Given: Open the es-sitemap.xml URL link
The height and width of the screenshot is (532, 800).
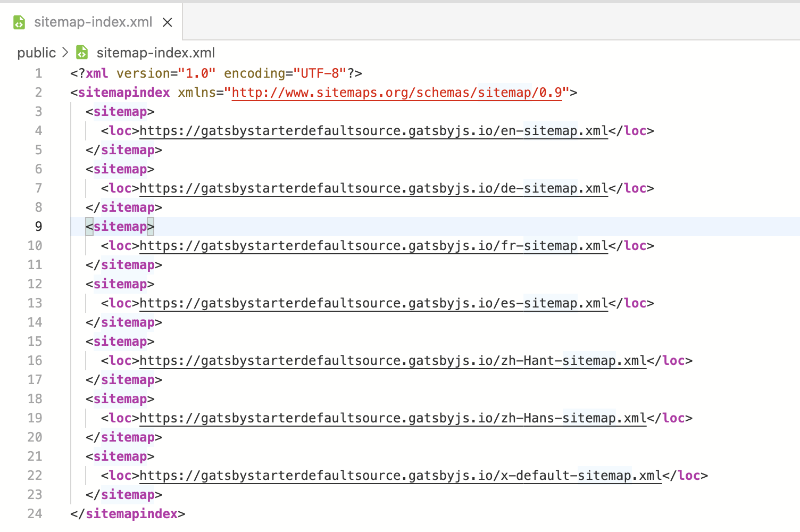Looking at the screenshot, I should pyautogui.click(x=373, y=303).
